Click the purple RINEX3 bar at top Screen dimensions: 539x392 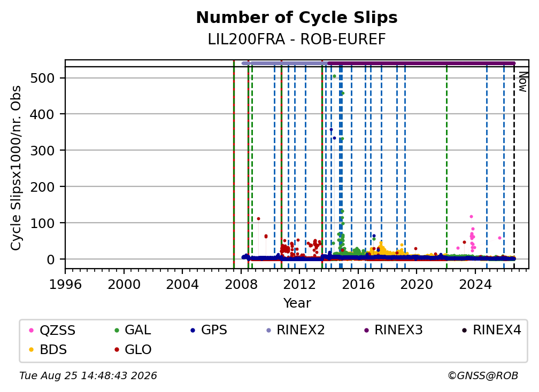tap(421, 63)
